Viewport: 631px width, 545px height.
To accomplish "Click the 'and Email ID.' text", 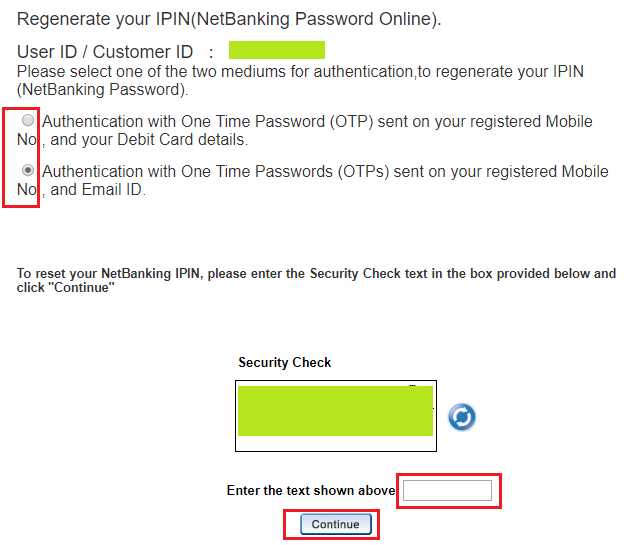I will (x=98, y=190).
